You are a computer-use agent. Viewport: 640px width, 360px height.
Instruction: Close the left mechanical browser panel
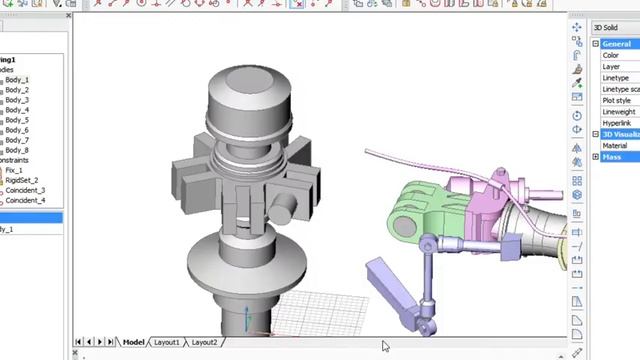[x=68, y=16]
